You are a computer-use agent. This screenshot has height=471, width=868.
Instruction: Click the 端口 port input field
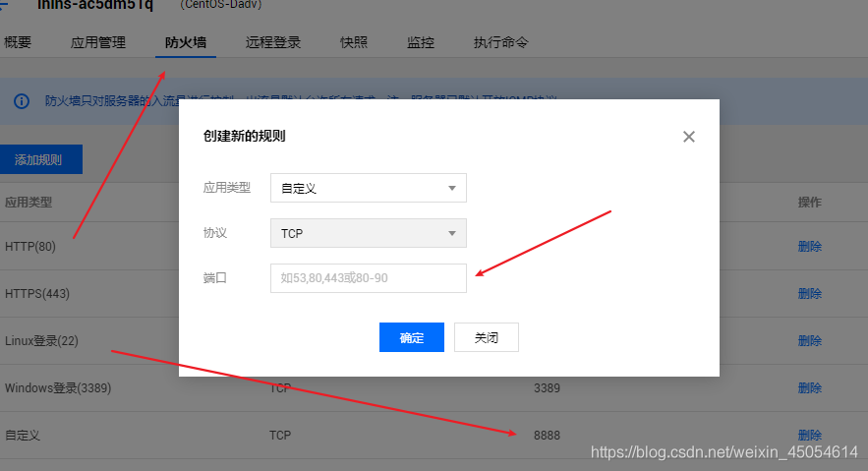point(368,278)
